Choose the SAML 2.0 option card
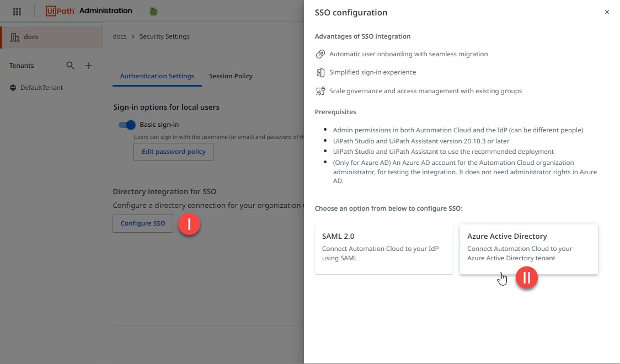 tap(383, 249)
